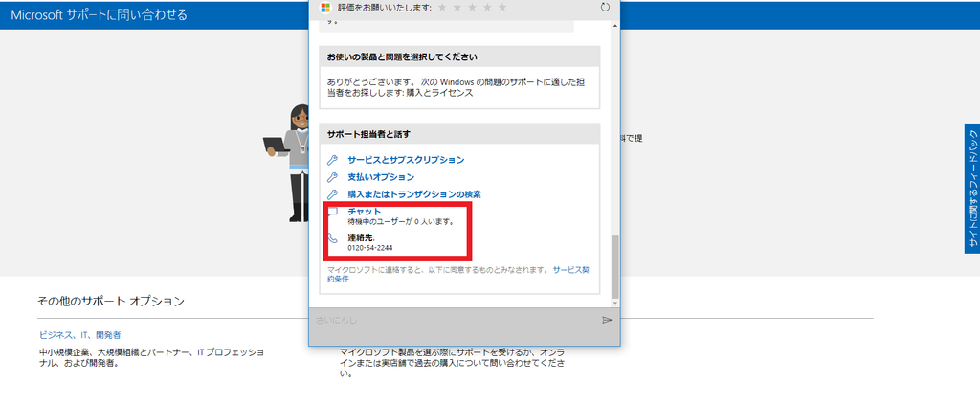Open ビジネス、IT、開発者 support link
This screenshot has height=406, width=980.
pos(79,335)
